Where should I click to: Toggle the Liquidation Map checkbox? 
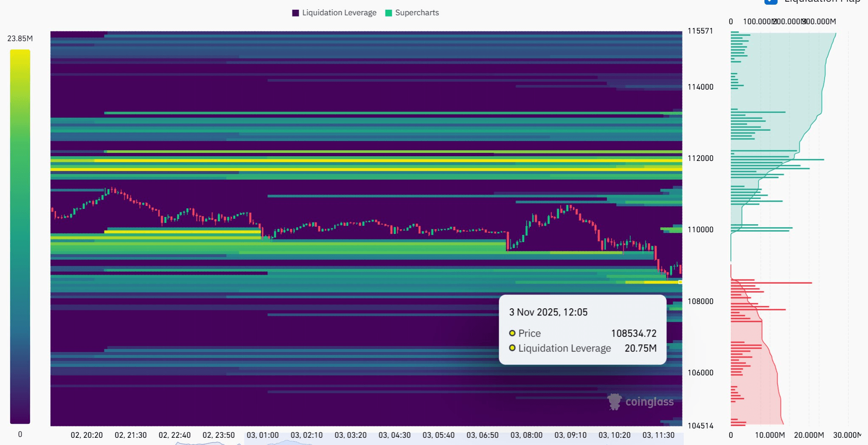(x=770, y=1)
